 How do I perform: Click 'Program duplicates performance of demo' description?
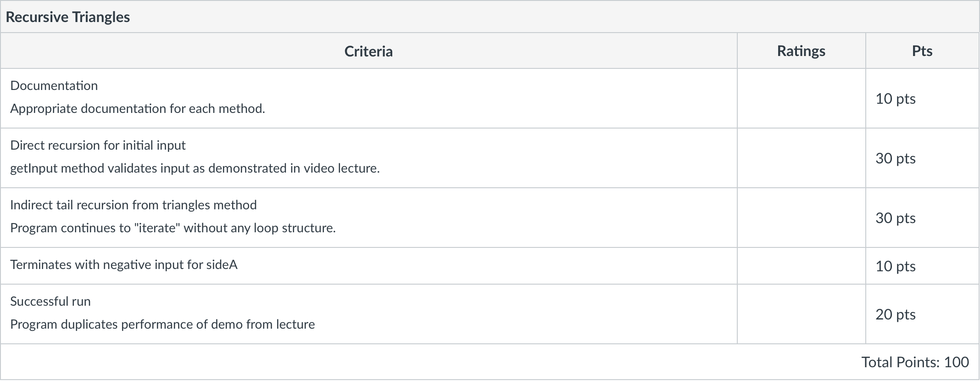click(x=162, y=325)
